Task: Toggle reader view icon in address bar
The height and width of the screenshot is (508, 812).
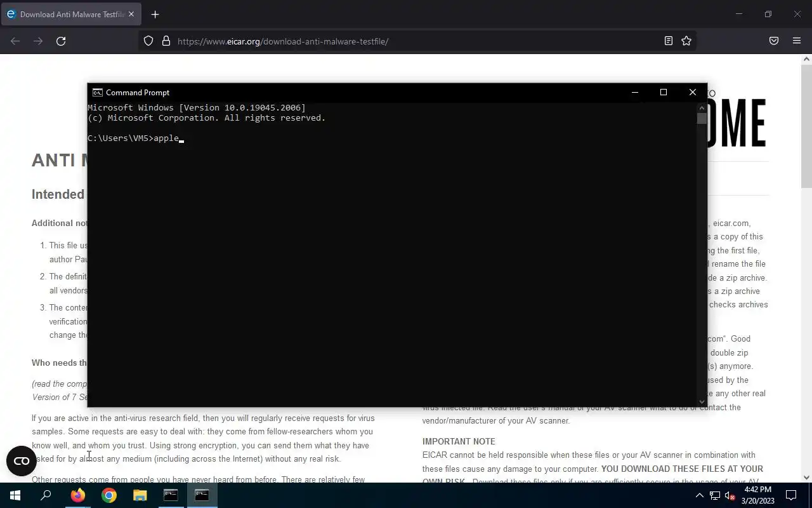Action: click(668, 41)
